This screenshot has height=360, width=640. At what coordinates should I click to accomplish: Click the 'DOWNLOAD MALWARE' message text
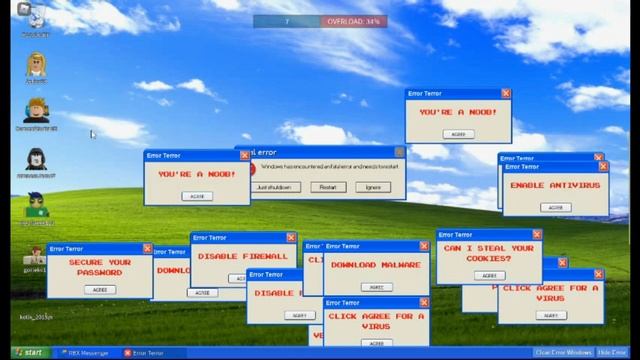pyautogui.click(x=376, y=265)
